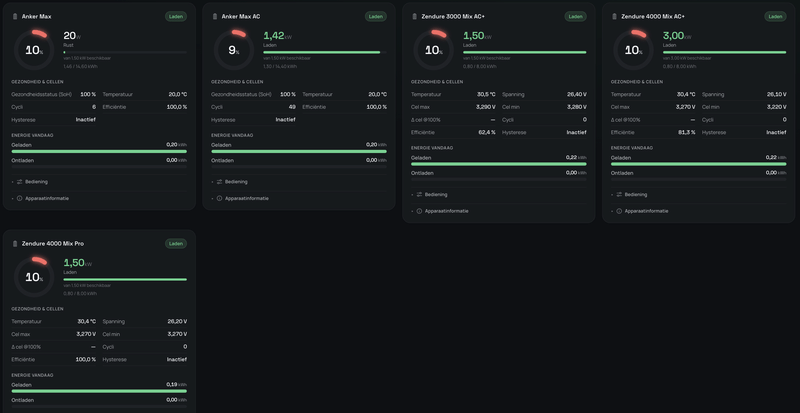Click the 10% gauge of Zendure 4000 Mix AC+

click(634, 50)
